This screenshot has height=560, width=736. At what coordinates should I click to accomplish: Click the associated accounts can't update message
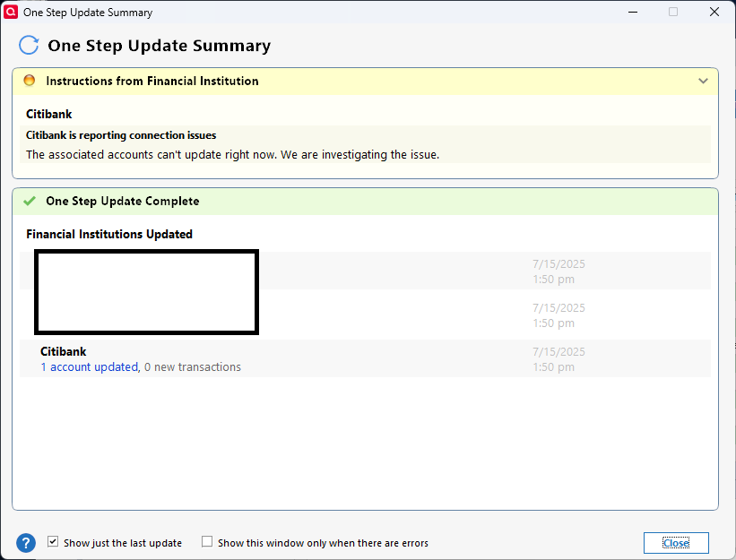(232, 154)
